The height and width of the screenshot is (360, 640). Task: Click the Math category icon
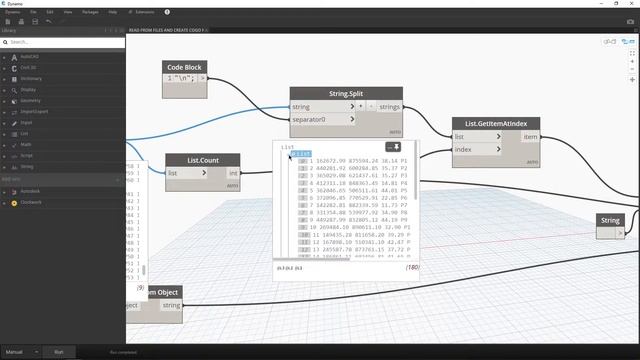pyautogui.click(x=14, y=145)
